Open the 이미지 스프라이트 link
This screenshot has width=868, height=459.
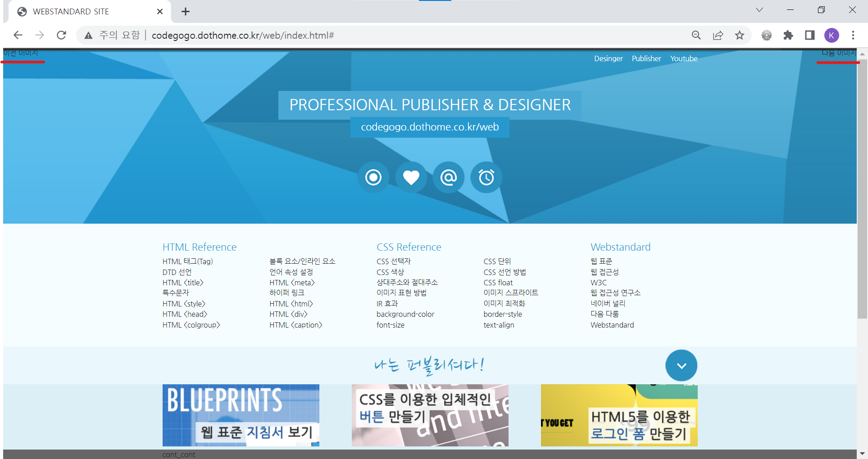(x=511, y=293)
